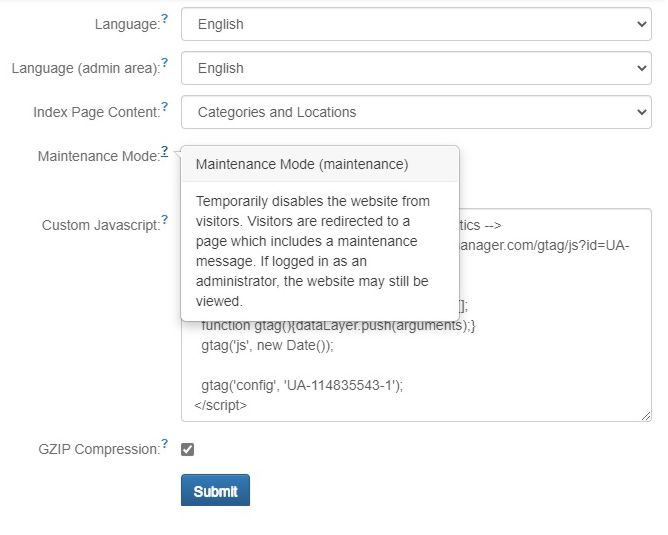Image resolution: width=668 pixels, height=535 pixels.
Task: Click the 'Custom Javascript:' label
Action: [x=101, y=225]
